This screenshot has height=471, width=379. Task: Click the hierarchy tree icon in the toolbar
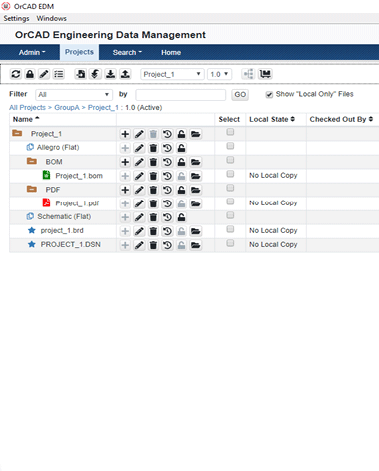(x=248, y=74)
